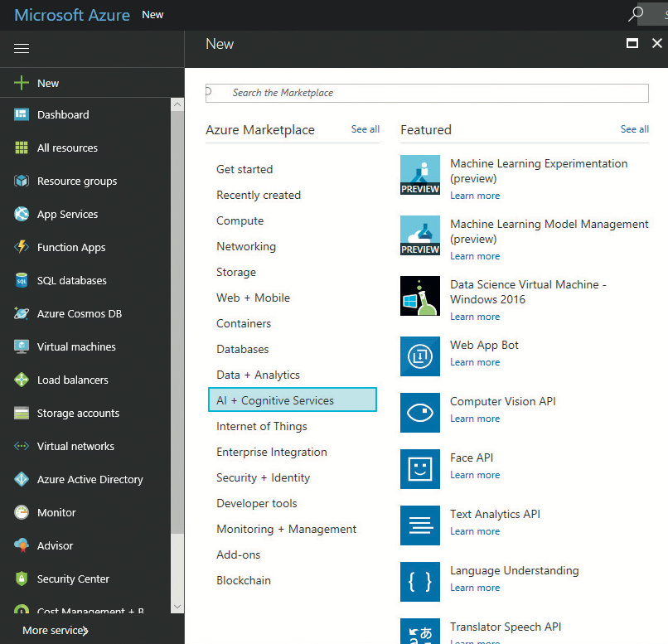Click the Search the Marketplace field
Screen dimensions: 668x644
coord(427,93)
